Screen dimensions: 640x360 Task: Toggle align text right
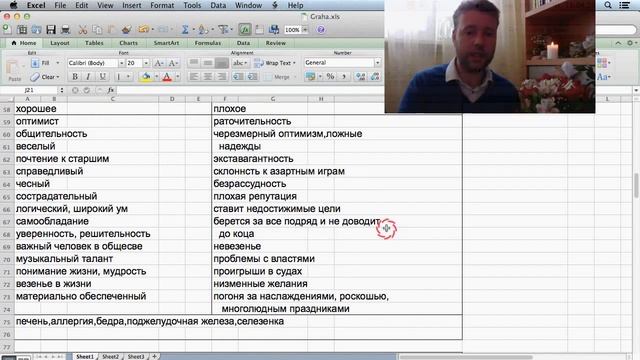[221, 76]
